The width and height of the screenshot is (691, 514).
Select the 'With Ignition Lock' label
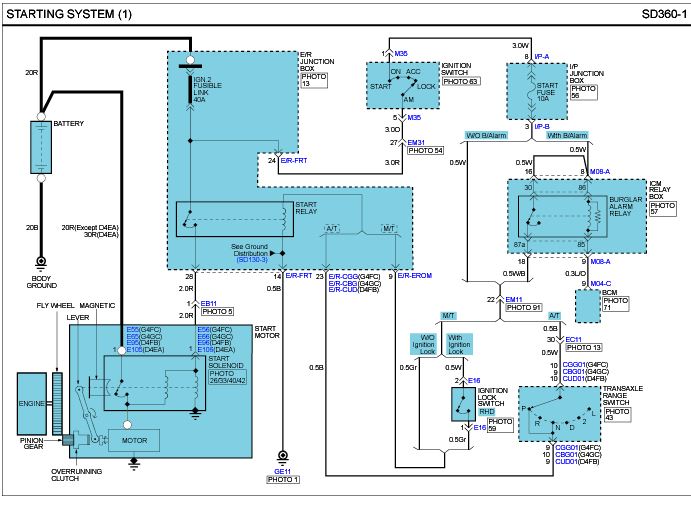point(459,344)
